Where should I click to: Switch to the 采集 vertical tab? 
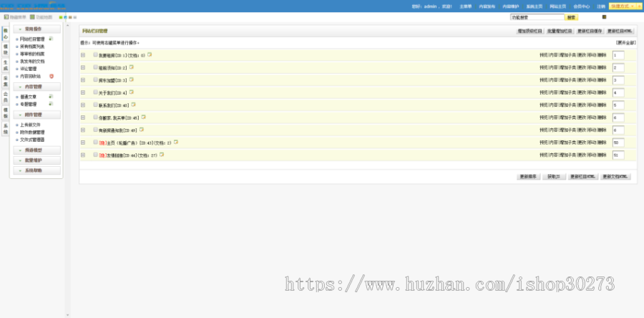coord(5,81)
